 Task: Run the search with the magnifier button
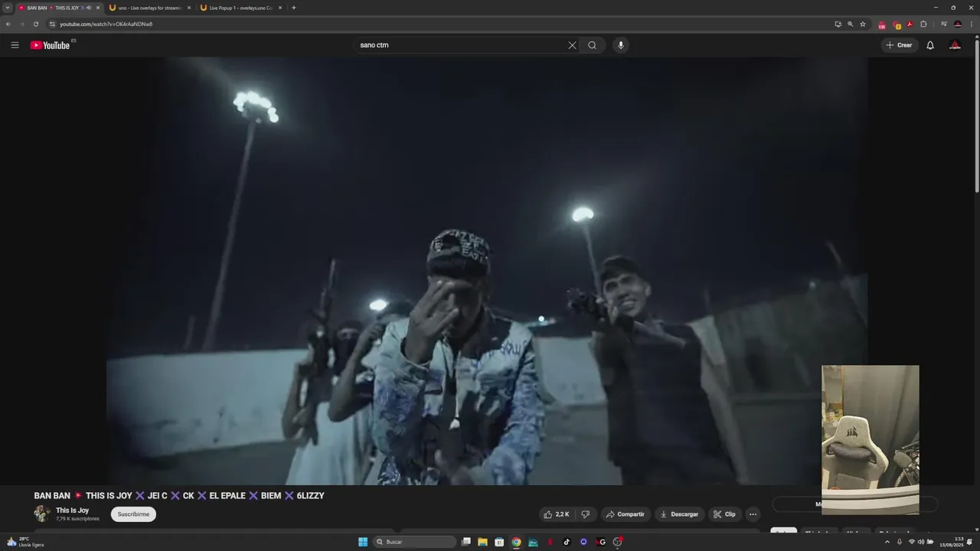tap(592, 45)
